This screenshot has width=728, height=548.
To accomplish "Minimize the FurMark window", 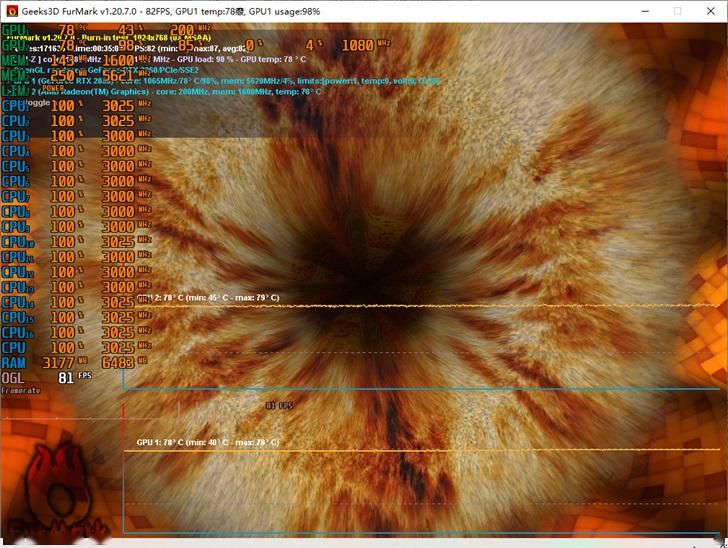I will [645, 11].
